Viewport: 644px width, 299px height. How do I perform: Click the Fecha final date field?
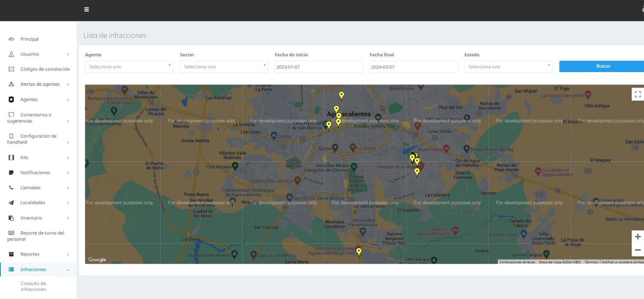click(414, 67)
